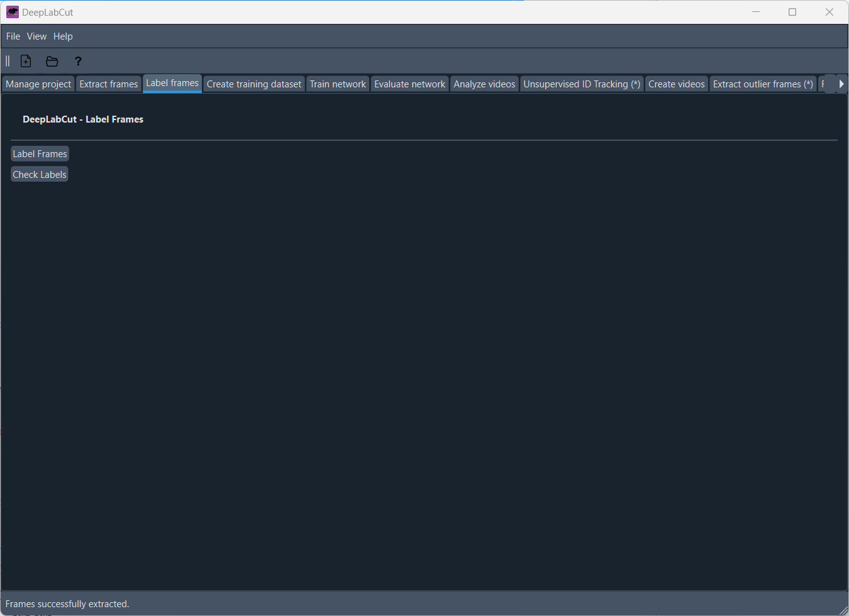Open the Unsupervised ID Tracking (*) tab
The image size is (849, 616).
[x=582, y=84]
